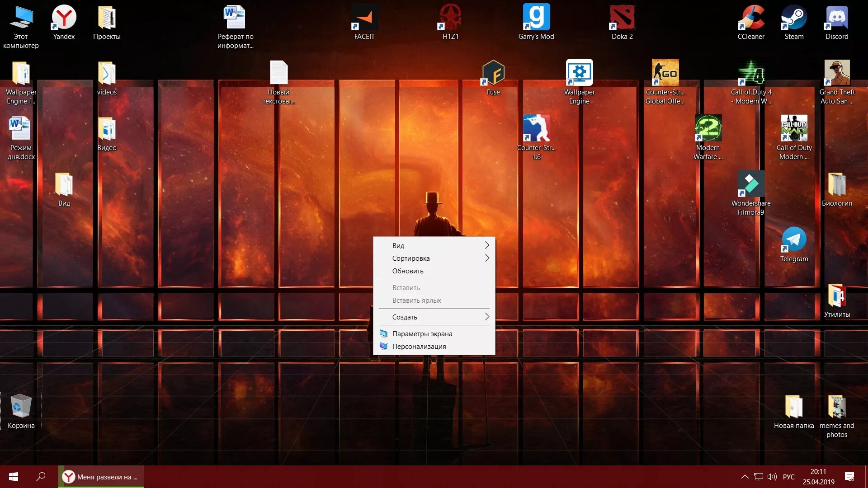Choose Вставить ярлык menu entry
The image size is (868, 488).
click(x=434, y=300)
